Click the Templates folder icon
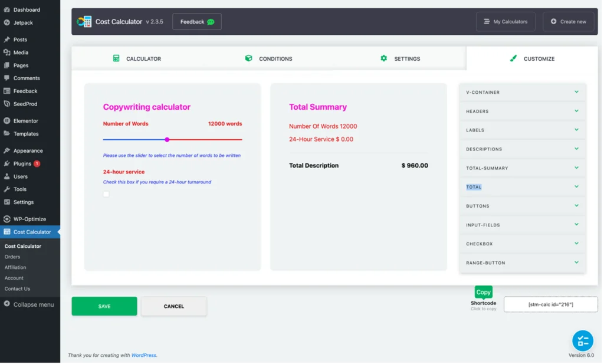This screenshot has height=364, width=604. (x=7, y=134)
